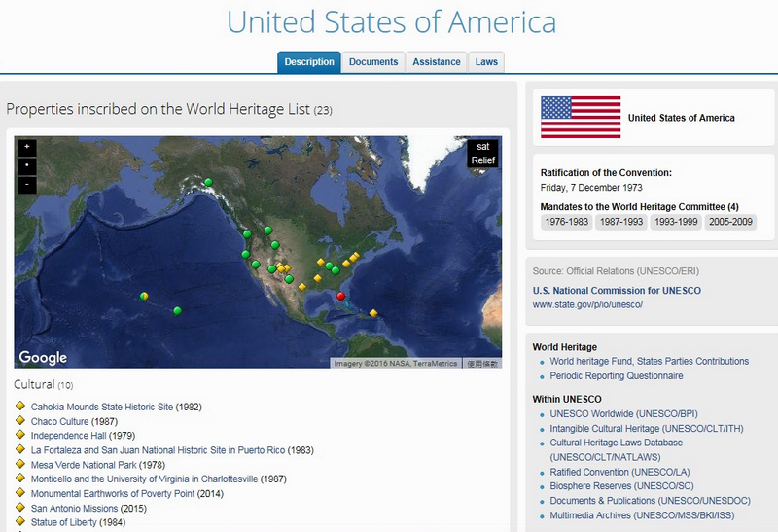The width and height of the screenshot is (778, 532).
Task: Click the diamond icon beside Independence Hall
Action: click(20, 434)
